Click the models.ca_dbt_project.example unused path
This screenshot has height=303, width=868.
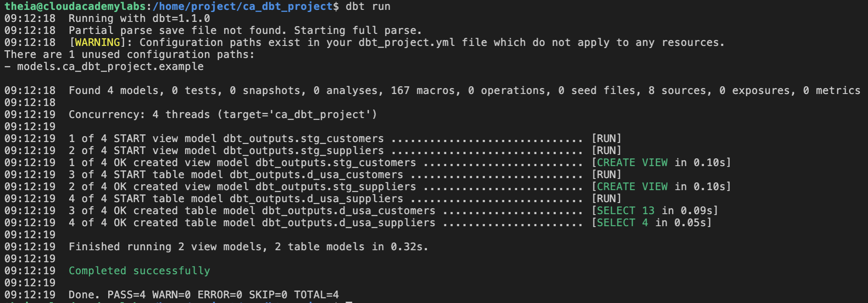110,67
